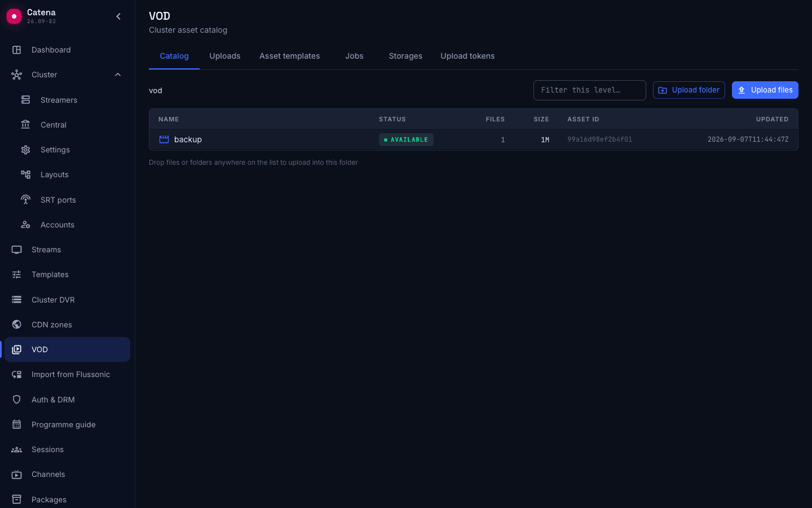Click the SIZE column header

click(x=541, y=119)
